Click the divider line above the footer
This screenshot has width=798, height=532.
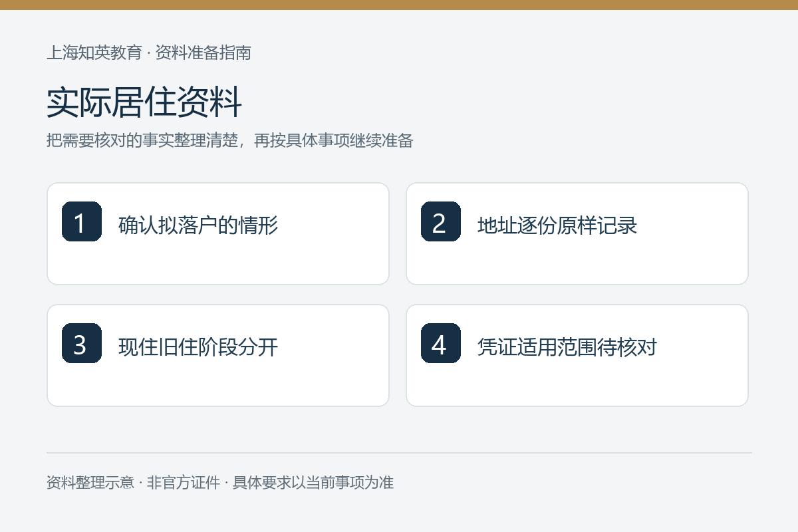(x=399, y=453)
